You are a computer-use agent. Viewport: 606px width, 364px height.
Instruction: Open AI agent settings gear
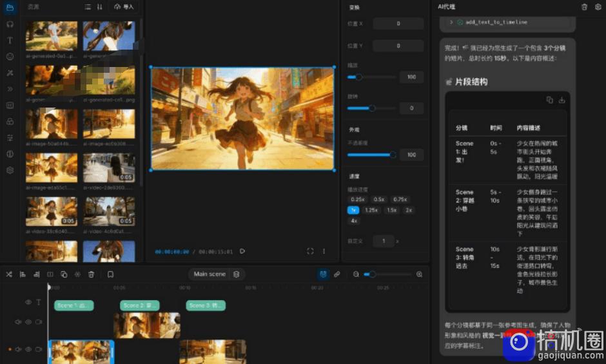coord(598,7)
